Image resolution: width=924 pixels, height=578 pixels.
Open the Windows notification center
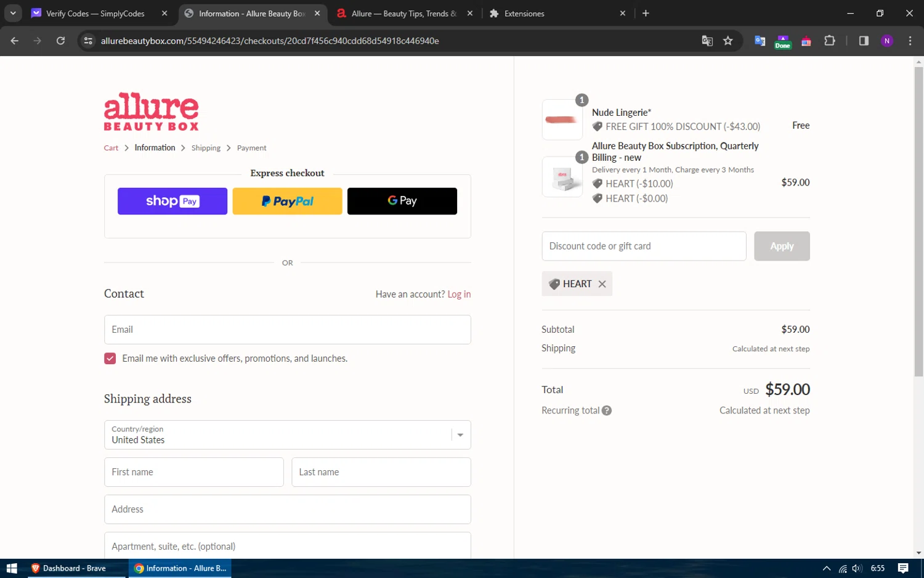903,569
